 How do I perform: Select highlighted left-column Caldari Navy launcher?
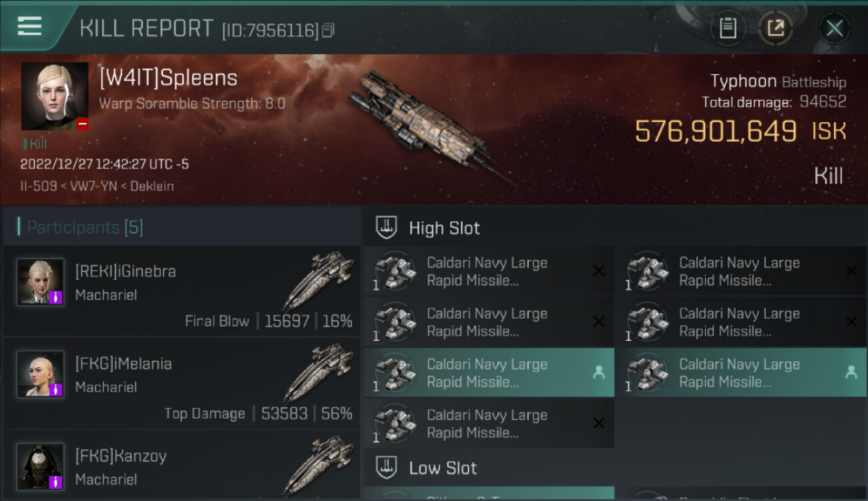point(488,373)
